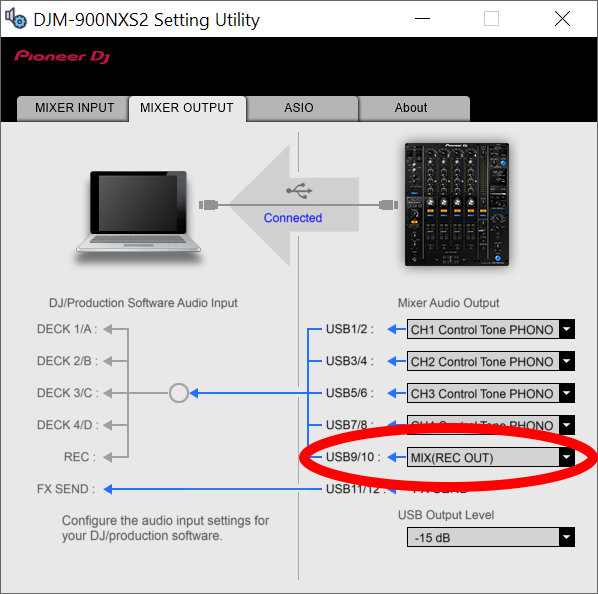Screen dimensions: 598x594
Task: Click the app speaker-gear icon in title bar
Action: point(16,18)
